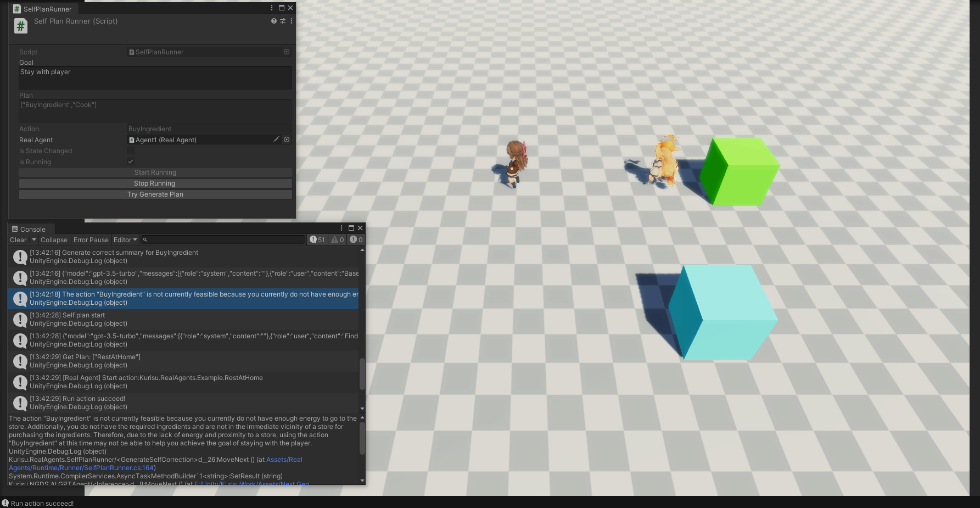Maximize the Console window
980x508 pixels.
351,228
